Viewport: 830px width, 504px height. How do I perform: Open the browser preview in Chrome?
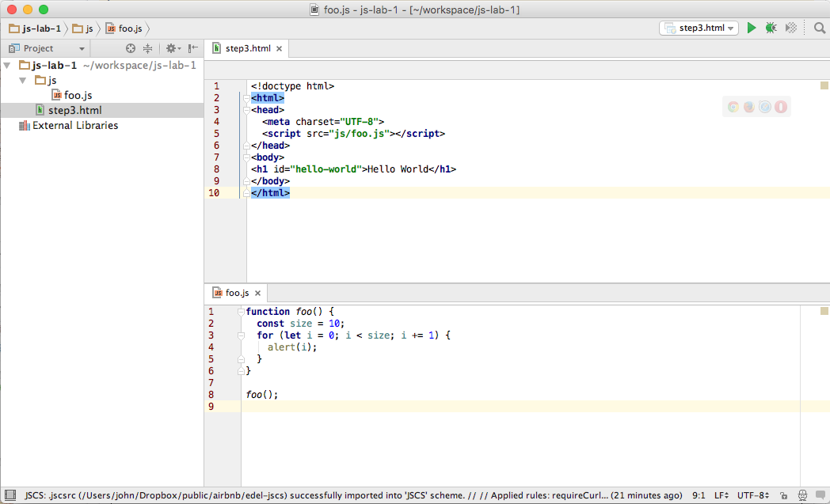pos(733,107)
